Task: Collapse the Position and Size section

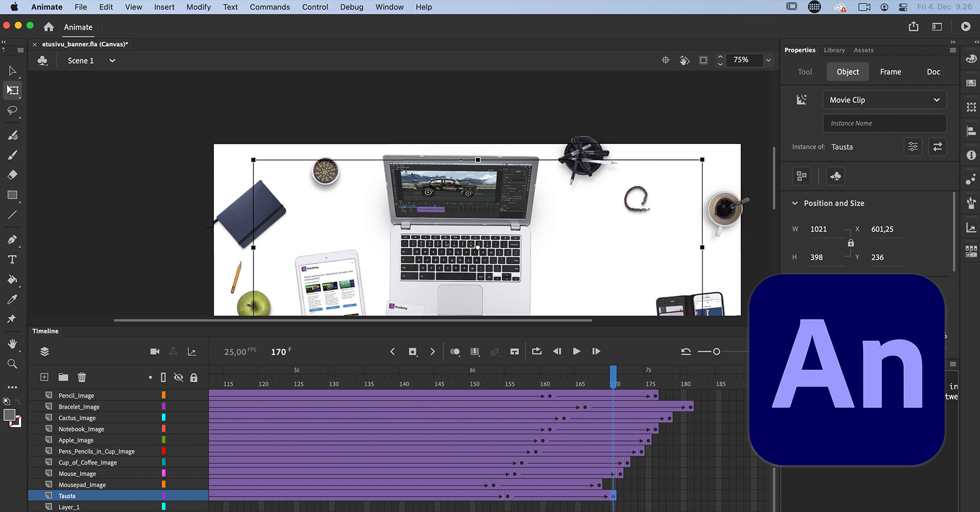Action: pyautogui.click(x=795, y=203)
